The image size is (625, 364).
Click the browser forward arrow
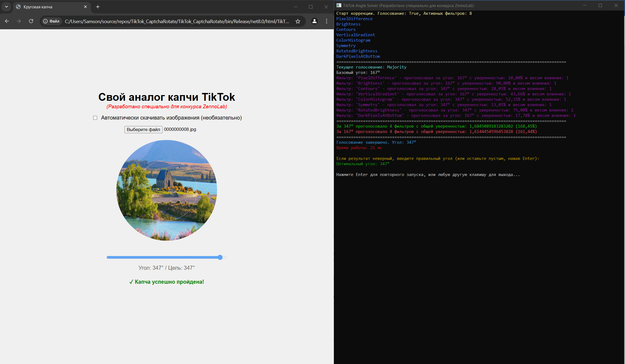point(19,21)
